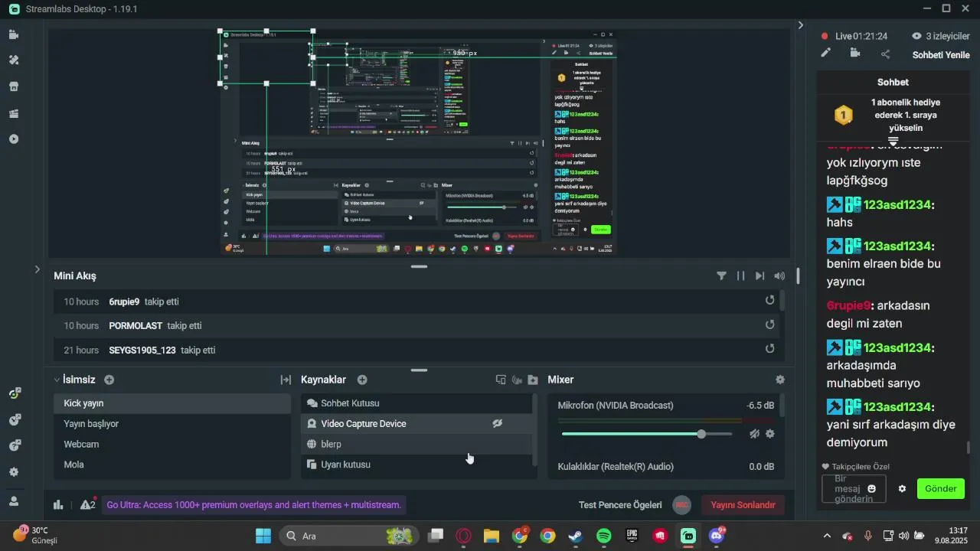Select the Kick yayın scene

click(x=172, y=403)
